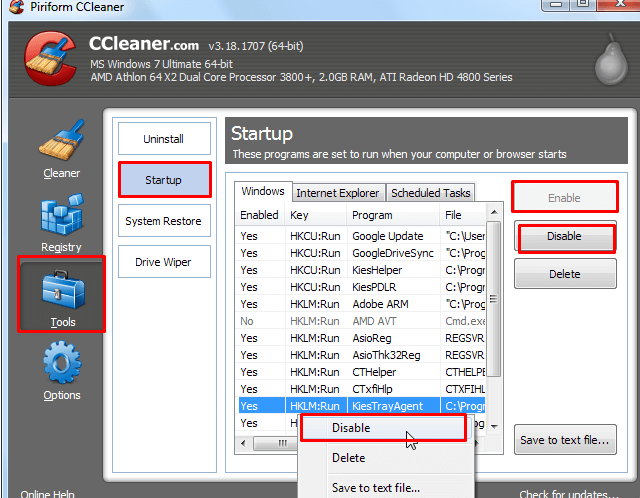Select the AsioThk32Reg row
Screen dimensions: 640x498
[x=361, y=355]
